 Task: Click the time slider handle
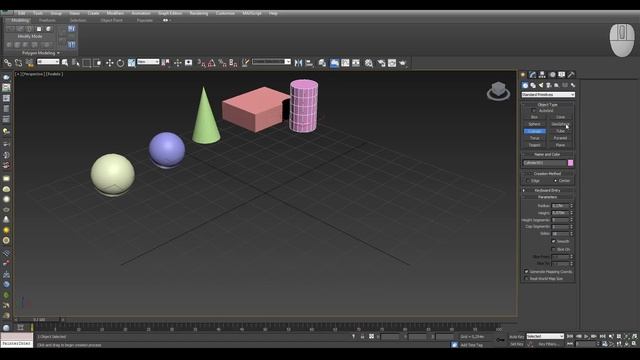point(40,320)
